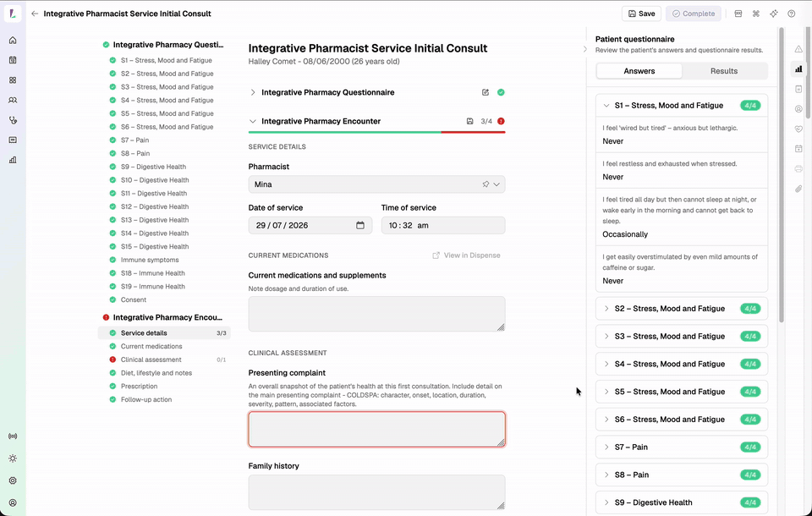This screenshot has width=812, height=516.
Task: Save the consult with Save button
Action: point(642,14)
